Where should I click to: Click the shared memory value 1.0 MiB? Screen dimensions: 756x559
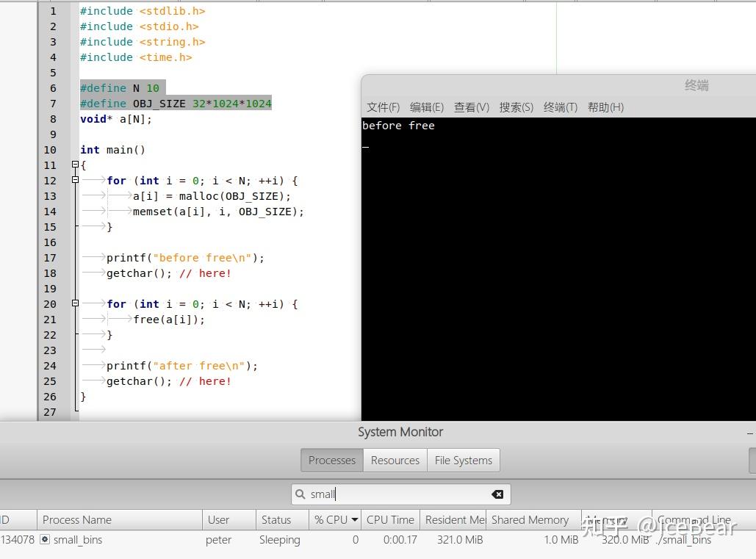click(561, 540)
